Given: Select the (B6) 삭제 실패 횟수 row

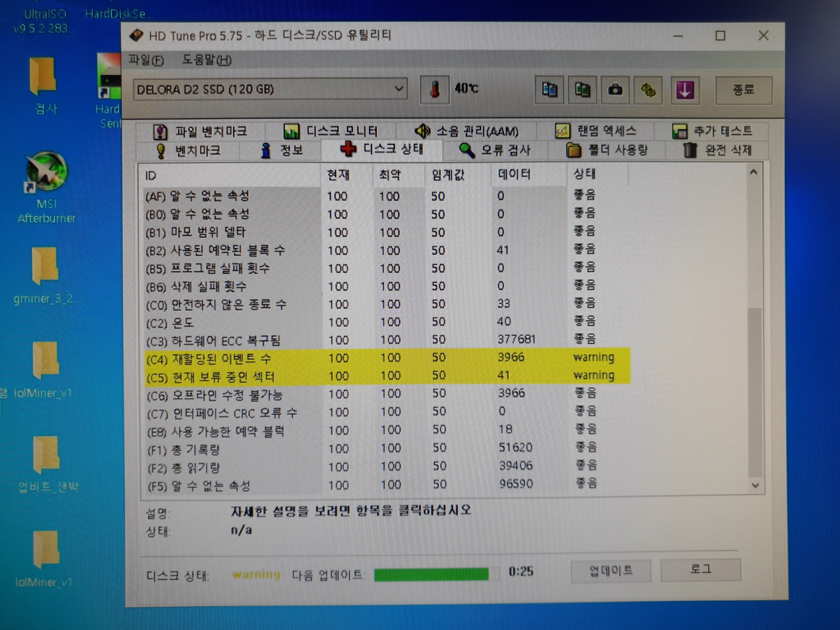Looking at the screenshot, I should click(387, 286).
